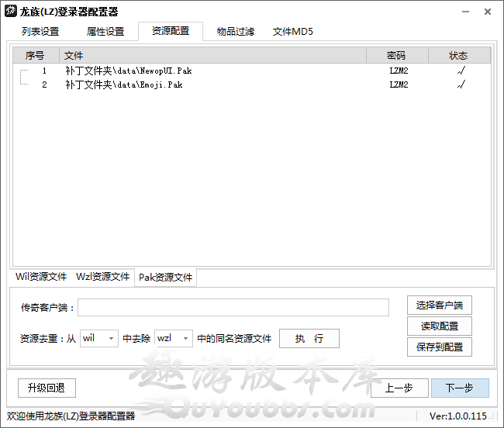Sort by the 密码 column header

396,56
